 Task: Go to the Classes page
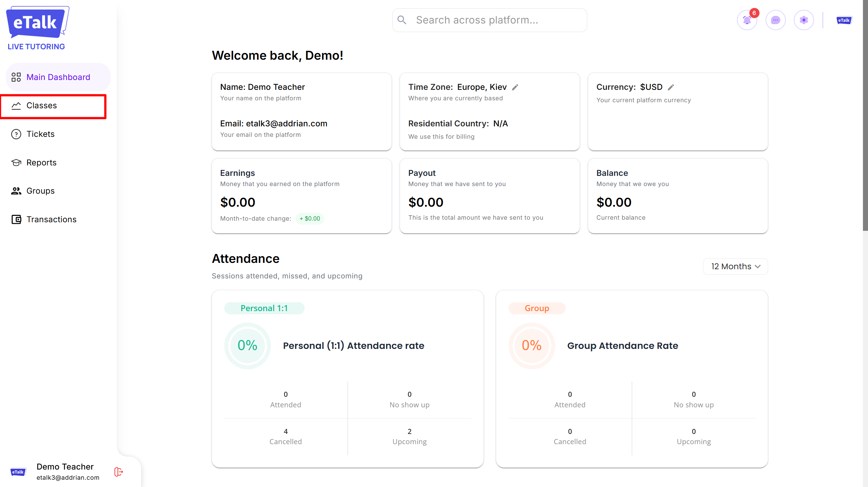[x=42, y=106]
